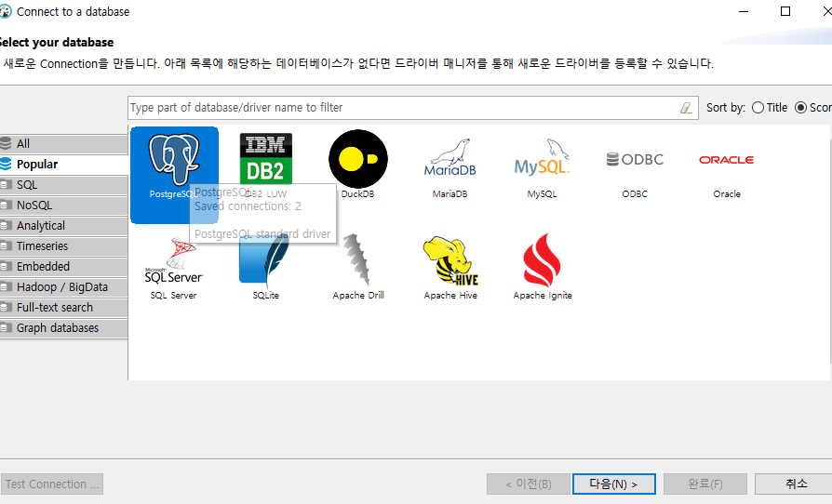Open the Analytical category
Image resolution: width=832 pixels, height=504 pixels.
pyautogui.click(x=63, y=226)
